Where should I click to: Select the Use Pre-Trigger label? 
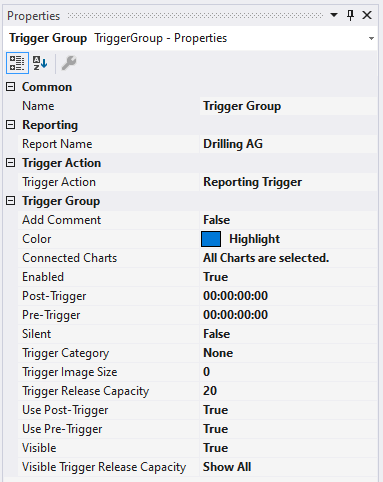62,429
